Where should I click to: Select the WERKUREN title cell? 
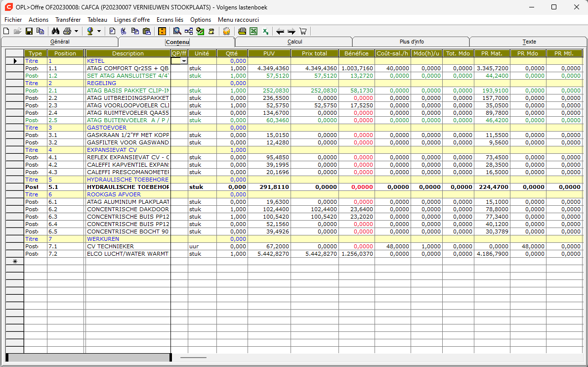[128, 239]
